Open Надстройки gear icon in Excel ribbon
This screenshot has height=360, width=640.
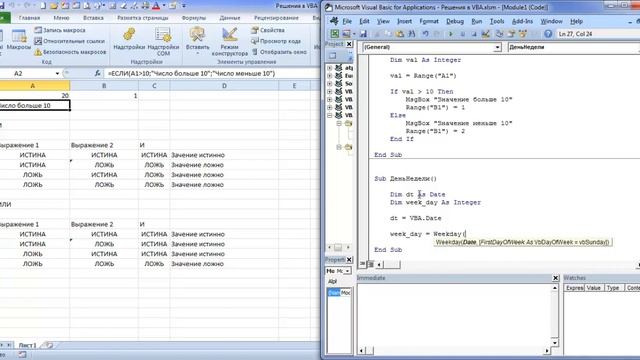(129, 39)
